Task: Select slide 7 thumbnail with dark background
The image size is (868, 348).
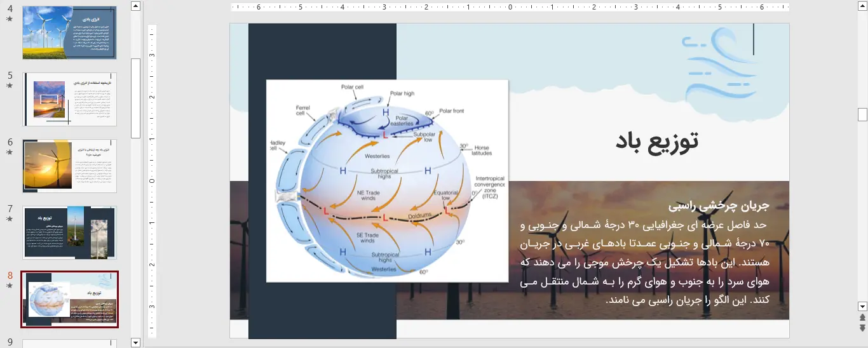Action: coord(70,232)
